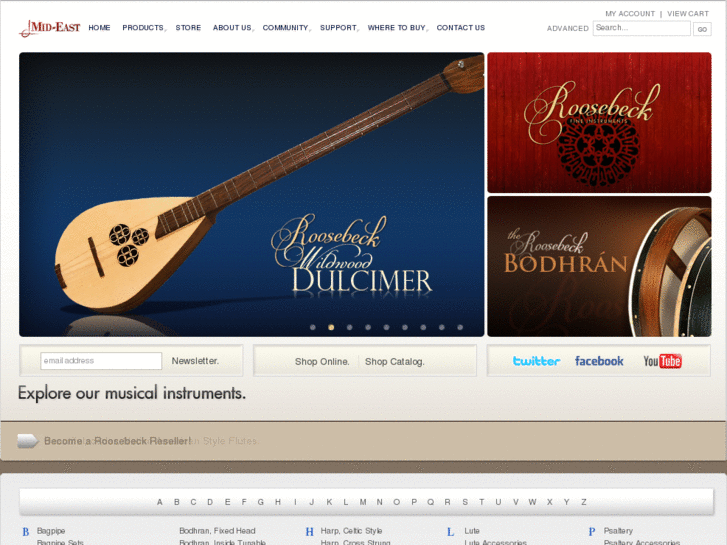Select the fifth slideshow dot
This screenshot has height=545, width=727.
pos(386,327)
